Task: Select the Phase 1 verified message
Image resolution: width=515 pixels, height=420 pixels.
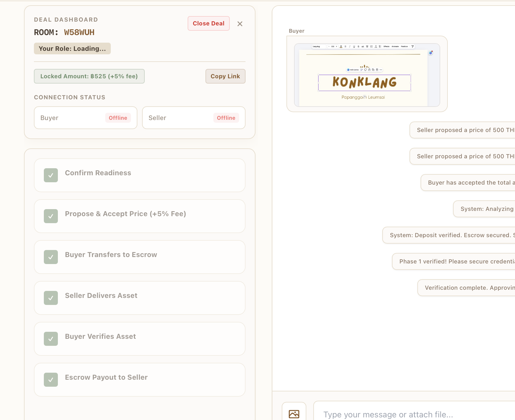Action: [454, 261]
